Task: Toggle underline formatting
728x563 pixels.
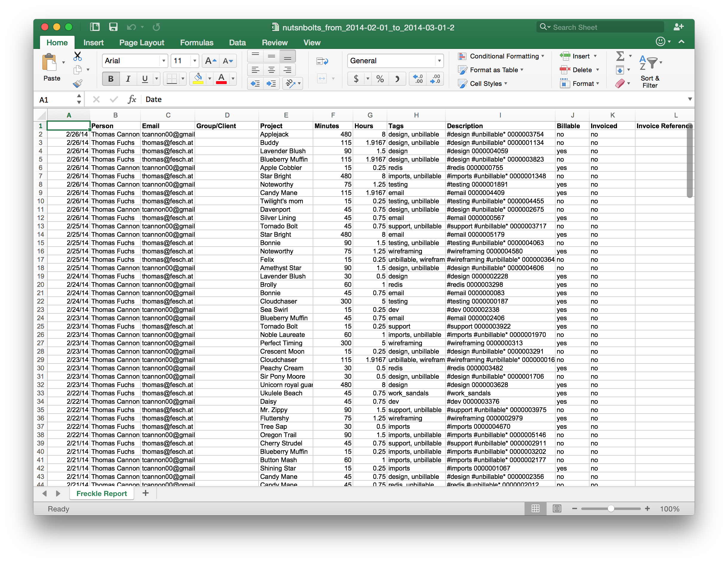Action: coord(145,79)
